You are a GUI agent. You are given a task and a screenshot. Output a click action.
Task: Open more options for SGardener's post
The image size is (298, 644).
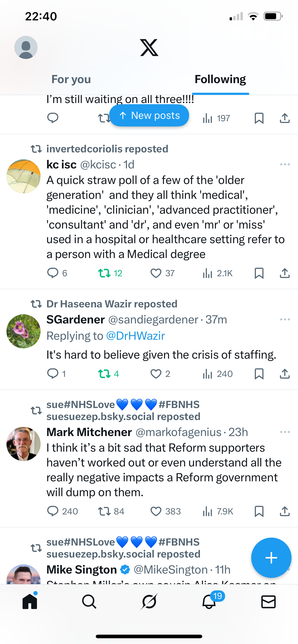click(285, 320)
